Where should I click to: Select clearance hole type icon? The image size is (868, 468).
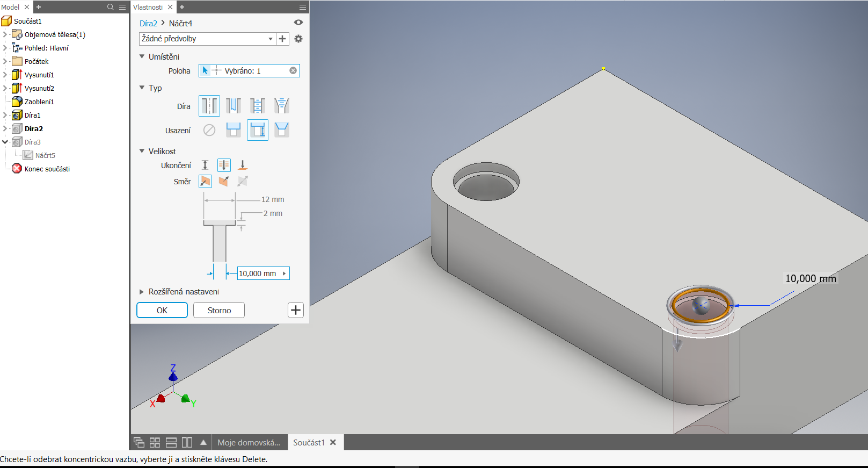coord(234,106)
